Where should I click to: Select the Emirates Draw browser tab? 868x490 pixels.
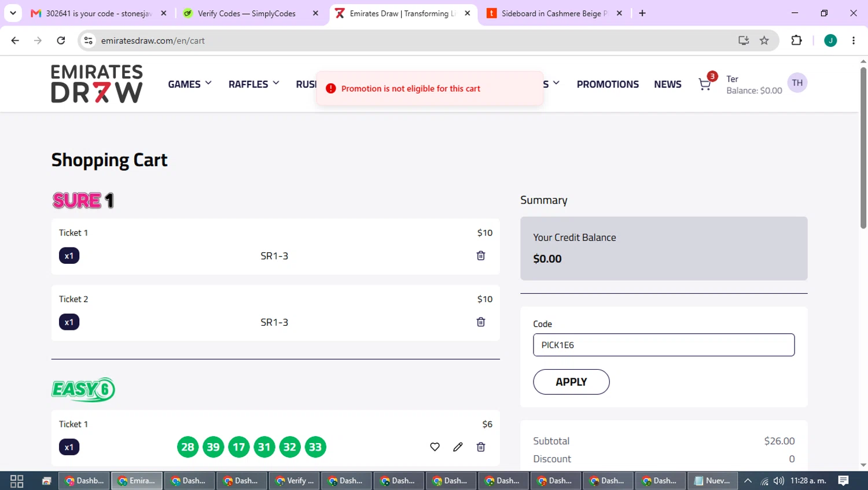(402, 13)
